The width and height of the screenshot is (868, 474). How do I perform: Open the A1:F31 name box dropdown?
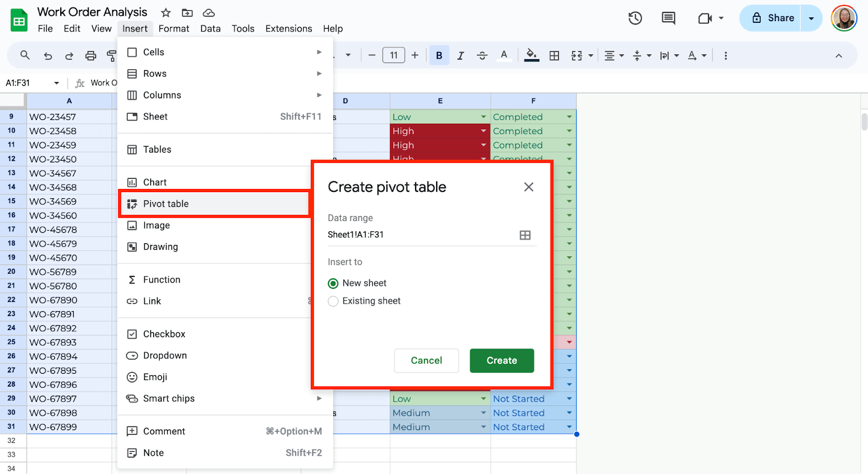56,83
